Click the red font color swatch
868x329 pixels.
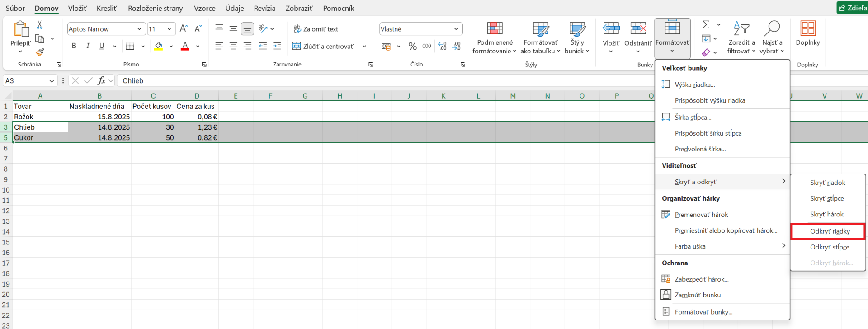[185, 46]
